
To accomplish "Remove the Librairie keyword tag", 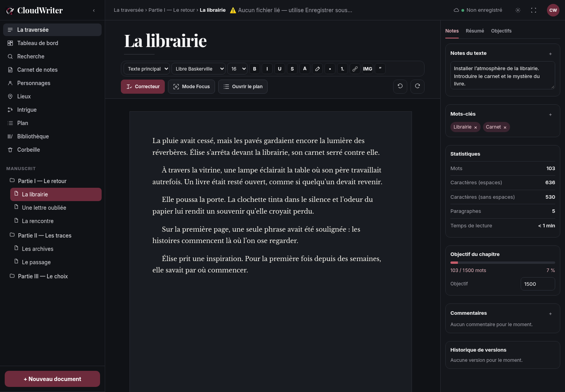I will 476,127.
